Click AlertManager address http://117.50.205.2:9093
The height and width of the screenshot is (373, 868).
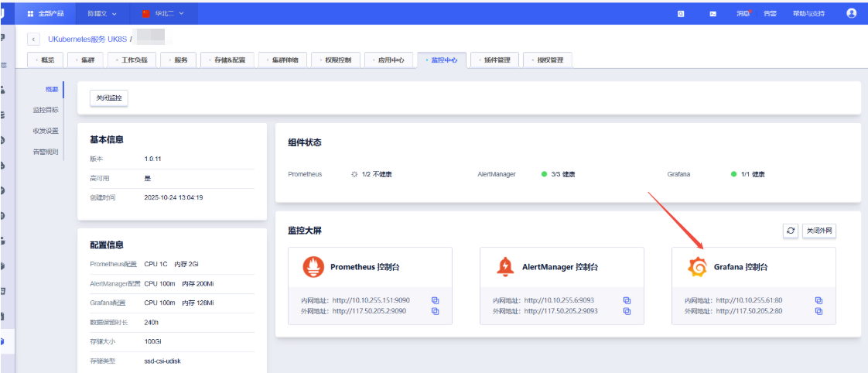coord(561,312)
